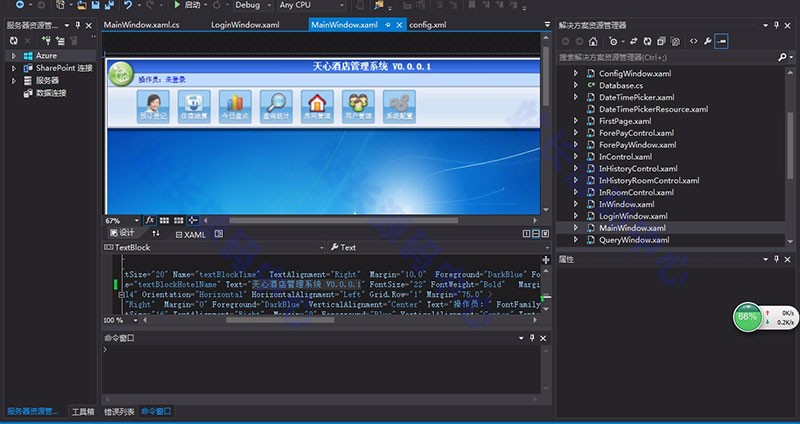
Task: Select the Database.cs file
Action: click(x=621, y=86)
